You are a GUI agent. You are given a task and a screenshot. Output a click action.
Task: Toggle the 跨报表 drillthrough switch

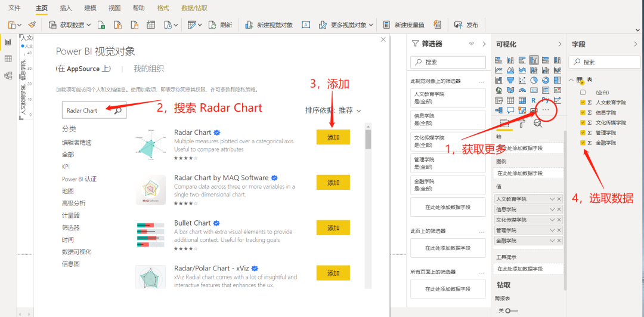[x=512, y=310]
